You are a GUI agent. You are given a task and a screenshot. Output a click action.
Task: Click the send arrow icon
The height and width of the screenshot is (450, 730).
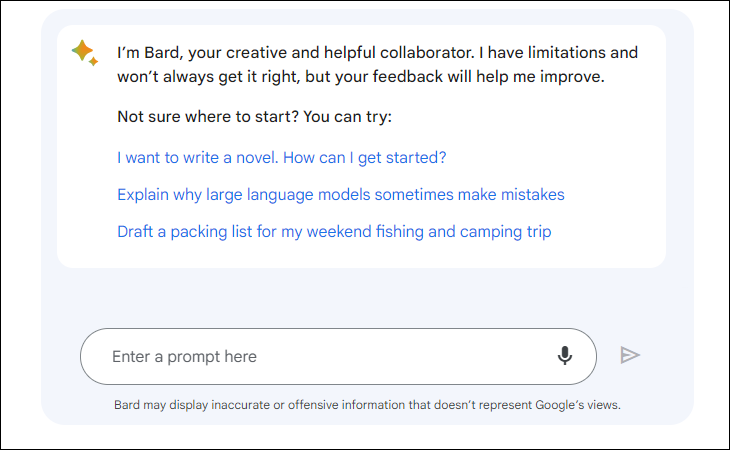pyautogui.click(x=630, y=356)
